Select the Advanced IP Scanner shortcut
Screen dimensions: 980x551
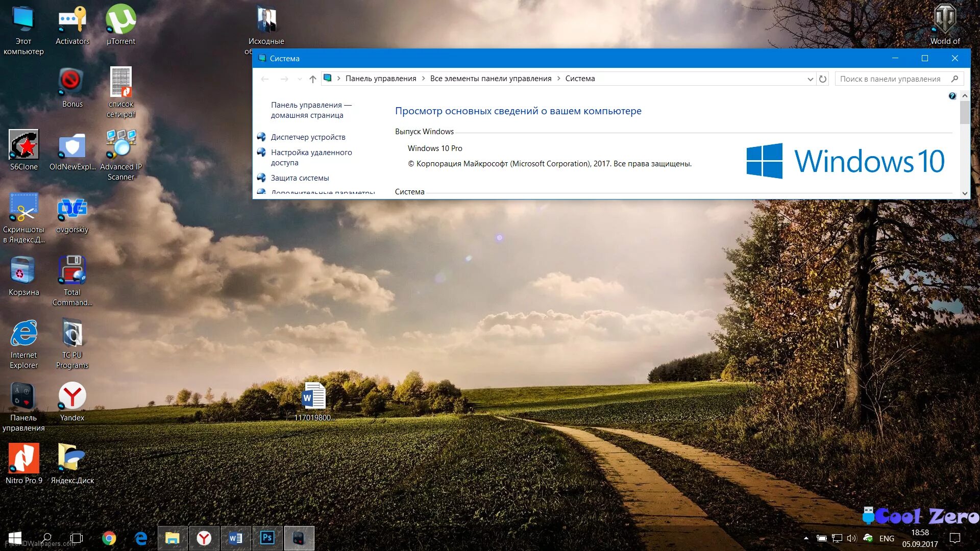121,145
